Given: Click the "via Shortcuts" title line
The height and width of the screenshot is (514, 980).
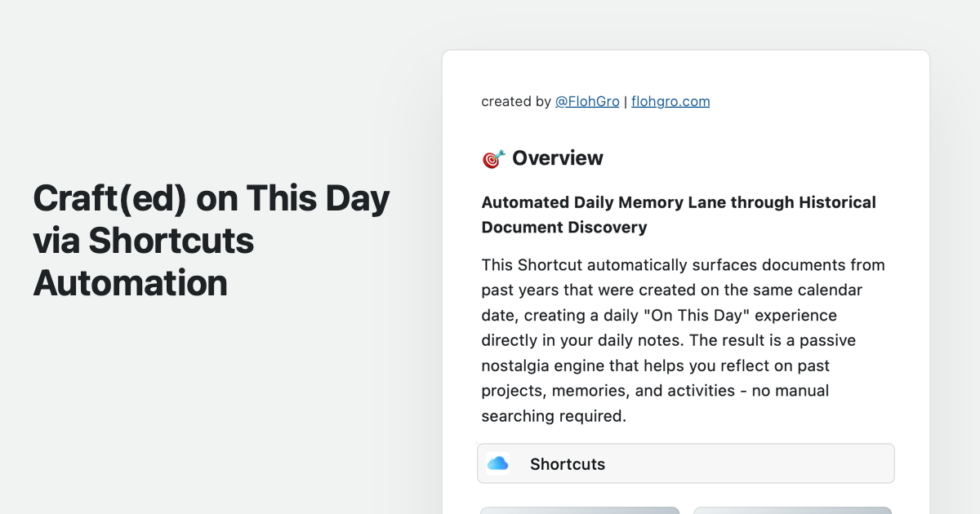Looking at the screenshot, I should (x=144, y=241).
